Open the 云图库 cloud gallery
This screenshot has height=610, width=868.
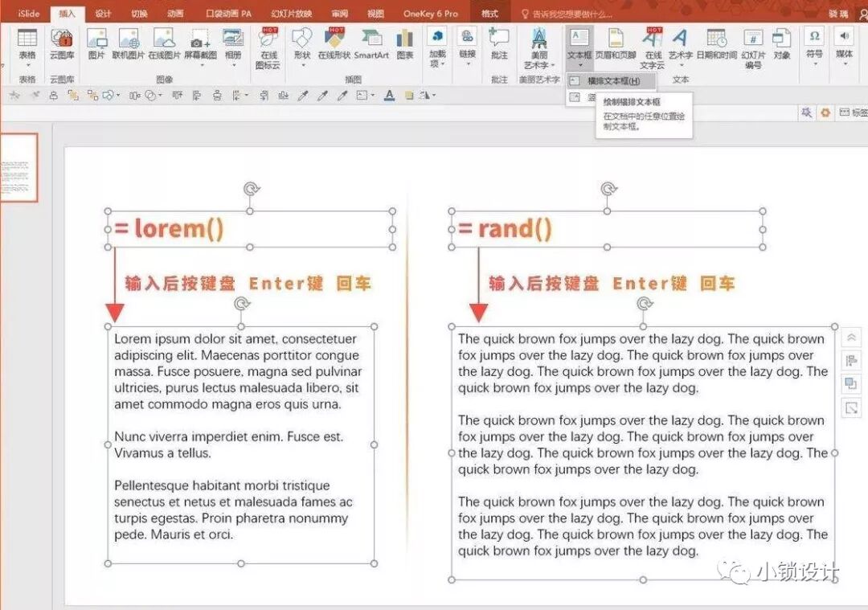coord(62,43)
